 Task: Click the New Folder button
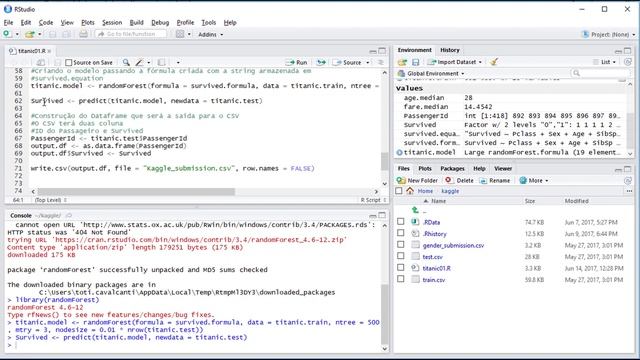(x=417, y=180)
